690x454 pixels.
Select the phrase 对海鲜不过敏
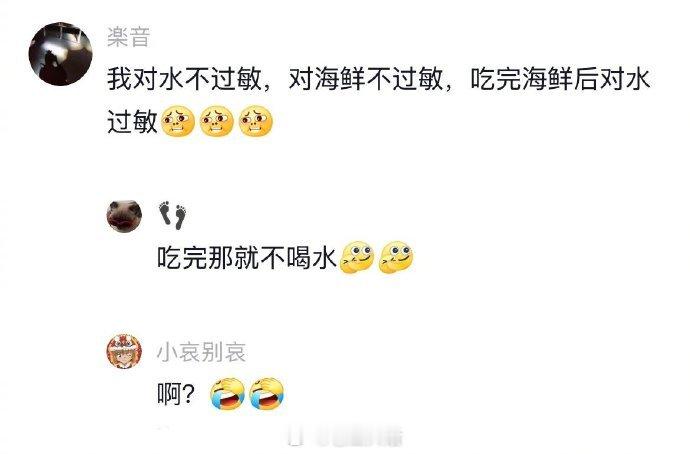point(366,80)
